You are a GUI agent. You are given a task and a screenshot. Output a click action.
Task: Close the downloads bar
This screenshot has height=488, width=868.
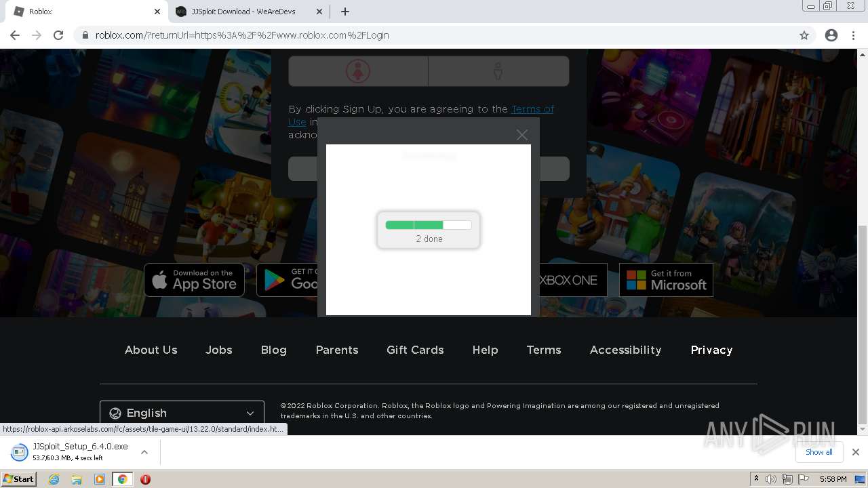(856, 452)
